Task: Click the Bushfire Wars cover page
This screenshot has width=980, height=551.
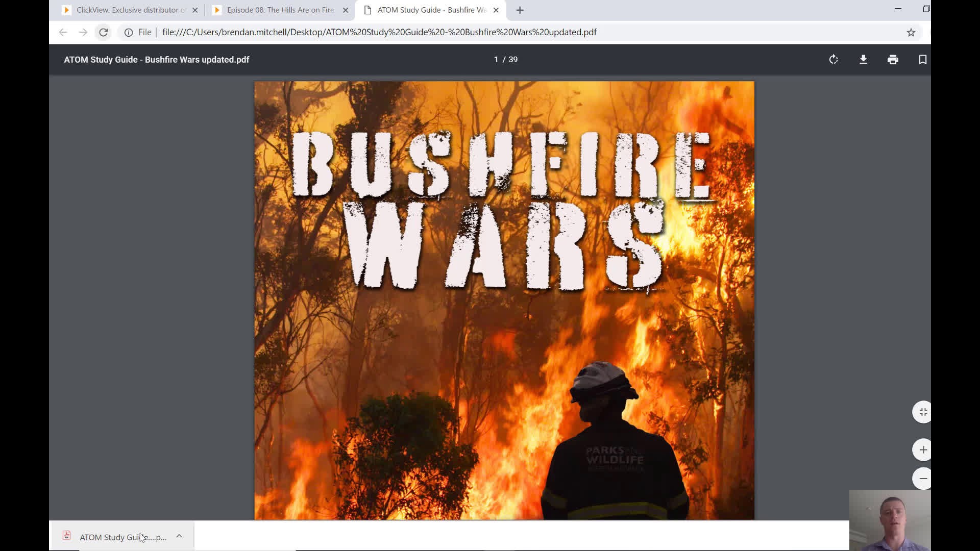Action: [x=504, y=300]
